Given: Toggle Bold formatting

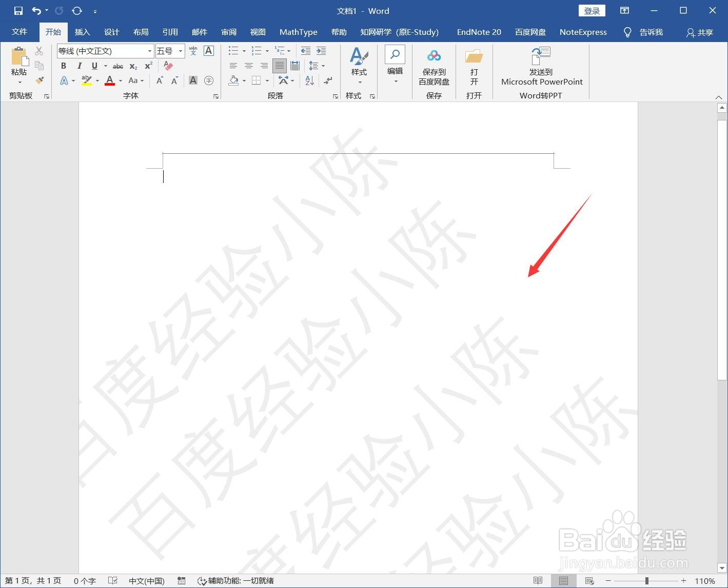Looking at the screenshot, I should click(x=64, y=66).
